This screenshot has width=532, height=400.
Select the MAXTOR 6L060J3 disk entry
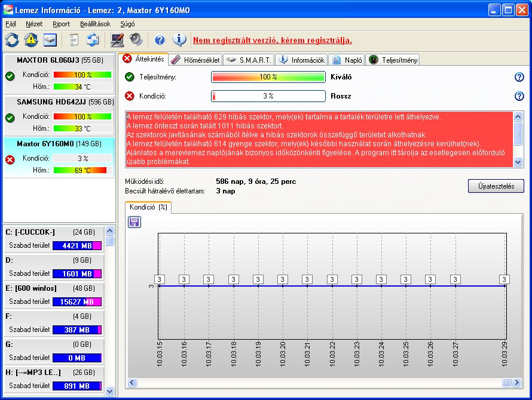click(x=59, y=74)
